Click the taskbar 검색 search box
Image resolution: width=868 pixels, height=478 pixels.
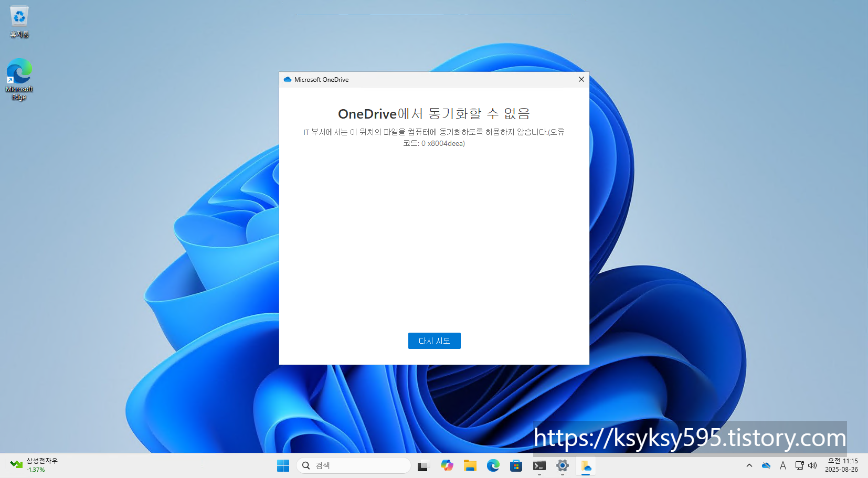pos(353,465)
